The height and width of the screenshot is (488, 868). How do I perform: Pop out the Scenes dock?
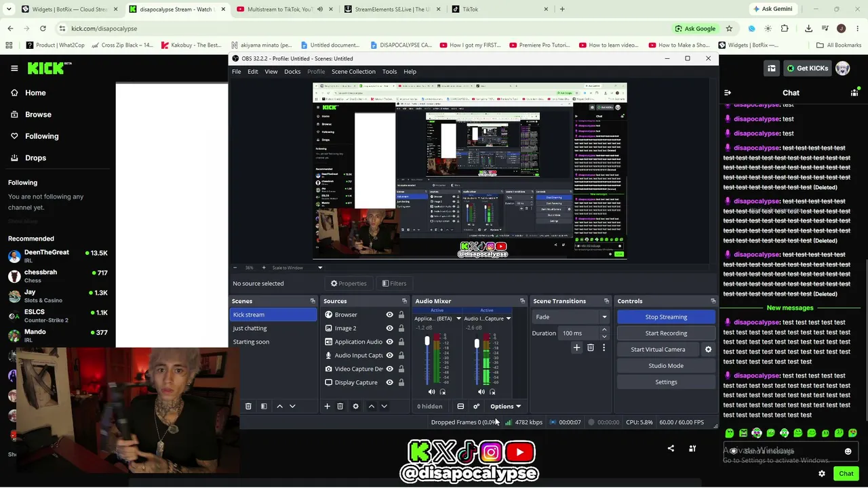pyautogui.click(x=313, y=301)
